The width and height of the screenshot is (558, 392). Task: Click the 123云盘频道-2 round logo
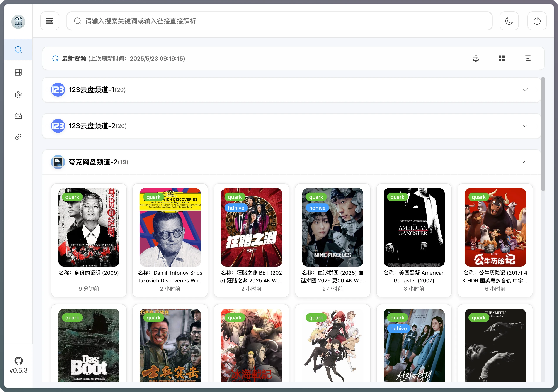(x=58, y=126)
